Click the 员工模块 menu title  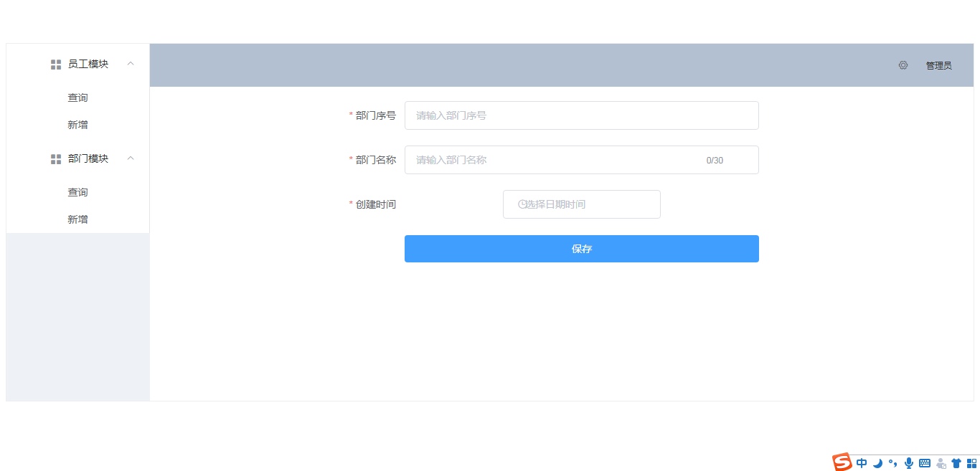(x=88, y=64)
